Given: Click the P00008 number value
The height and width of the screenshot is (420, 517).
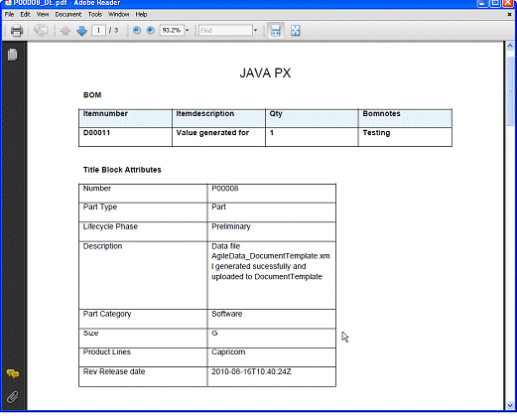Looking at the screenshot, I should tap(225, 189).
